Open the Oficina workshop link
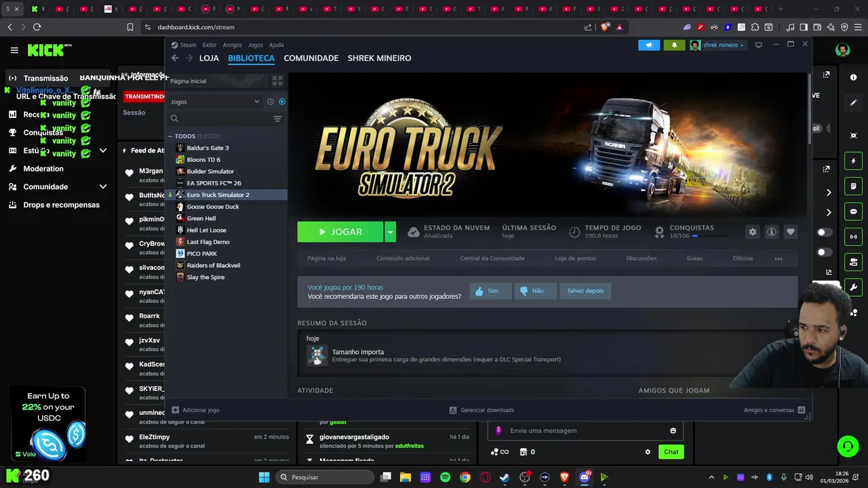Image resolution: width=868 pixels, height=488 pixels. point(743,258)
